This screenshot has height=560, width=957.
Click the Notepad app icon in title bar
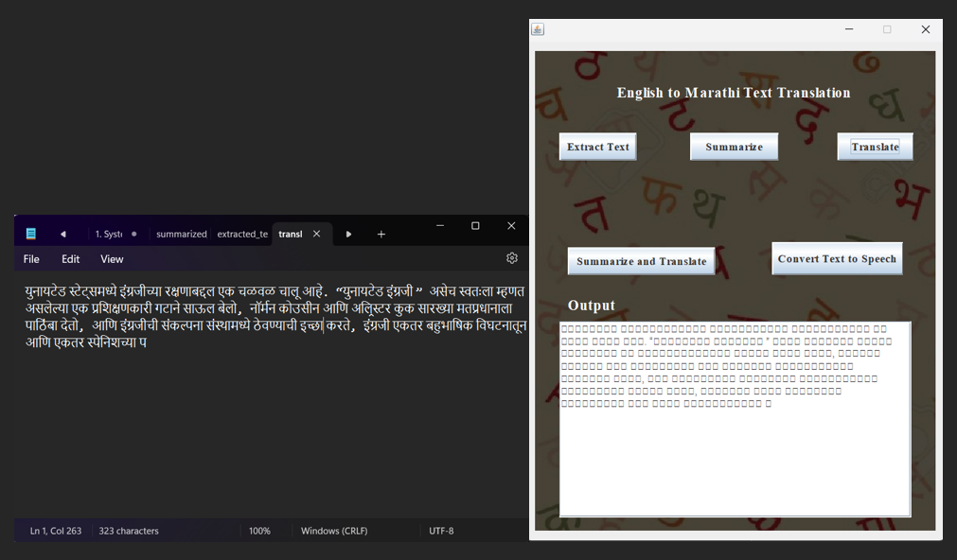pos(31,234)
